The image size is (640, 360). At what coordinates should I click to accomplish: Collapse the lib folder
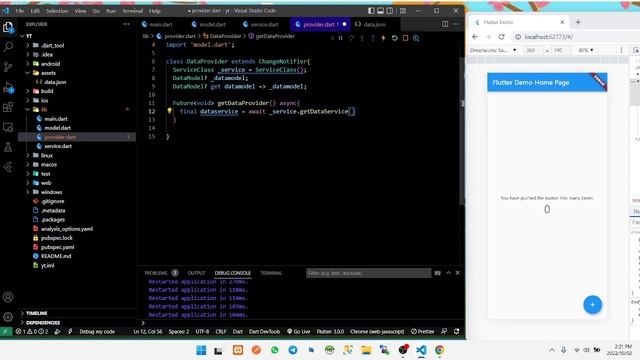pyautogui.click(x=44, y=109)
